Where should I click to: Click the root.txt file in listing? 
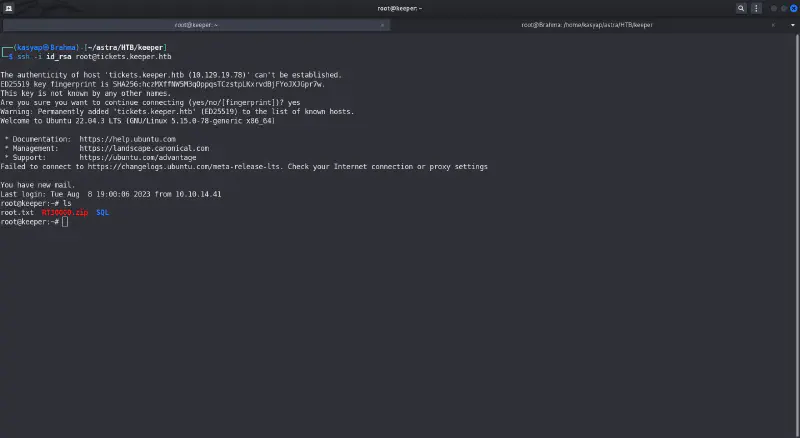(17, 212)
